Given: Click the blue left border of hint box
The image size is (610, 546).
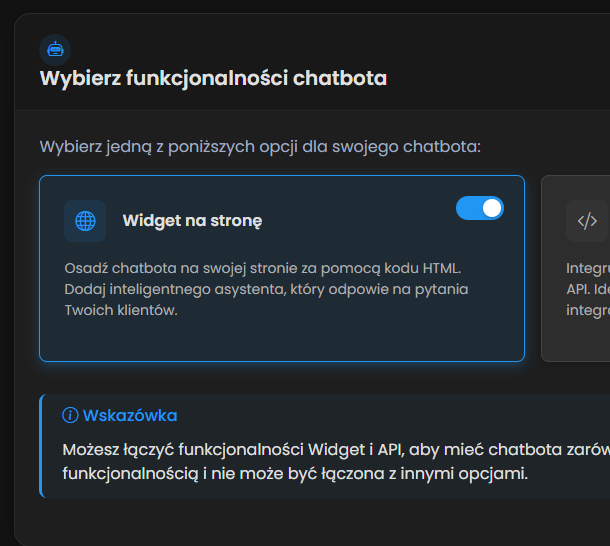Looking at the screenshot, I should click(x=41, y=445).
